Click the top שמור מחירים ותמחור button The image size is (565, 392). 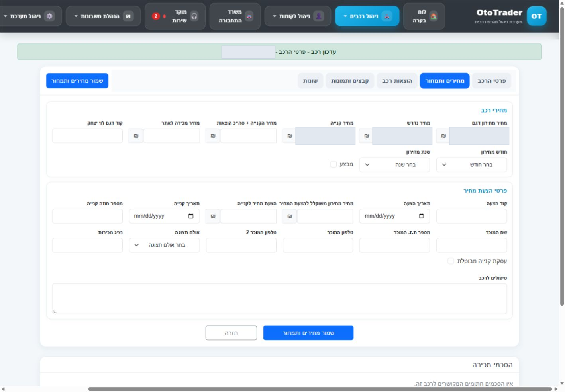tap(77, 81)
